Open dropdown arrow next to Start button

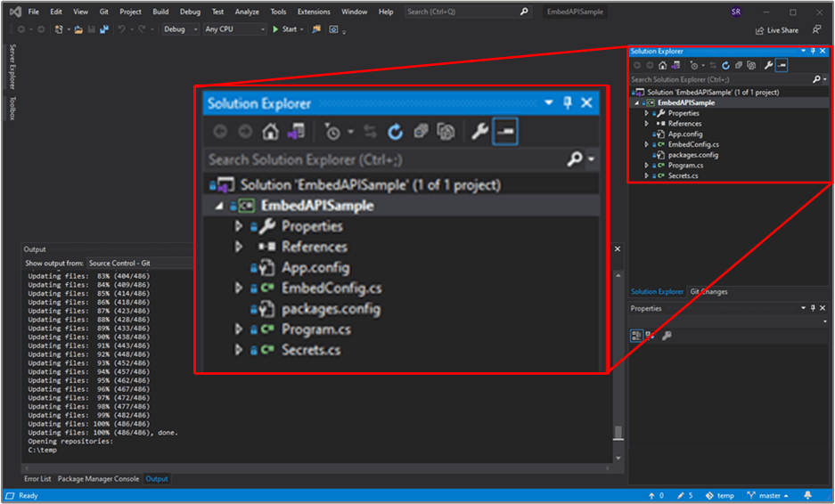click(302, 29)
